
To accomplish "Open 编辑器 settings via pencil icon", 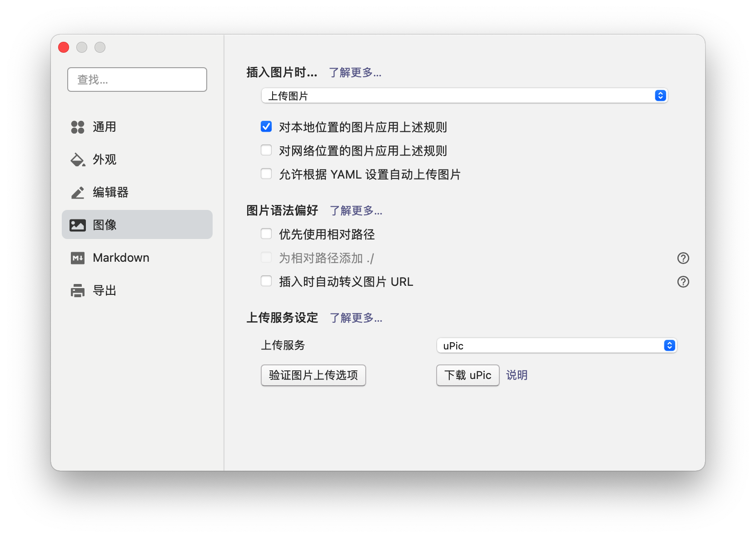I will pyautogui.click(x=77, y=192).
